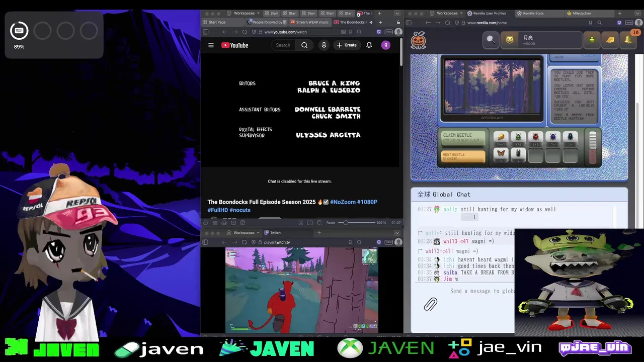Start YouTube voice search with the microphone
Screen dimensions: 644x362
coord(324,45)
